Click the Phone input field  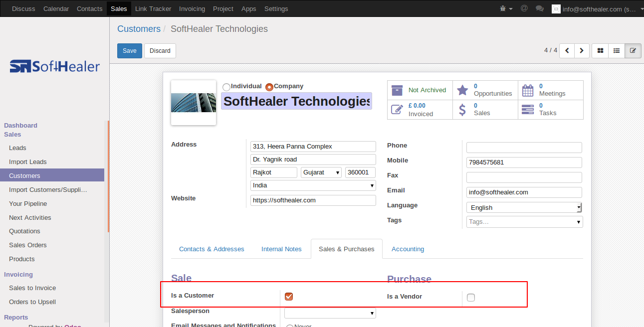pos(524,148)
